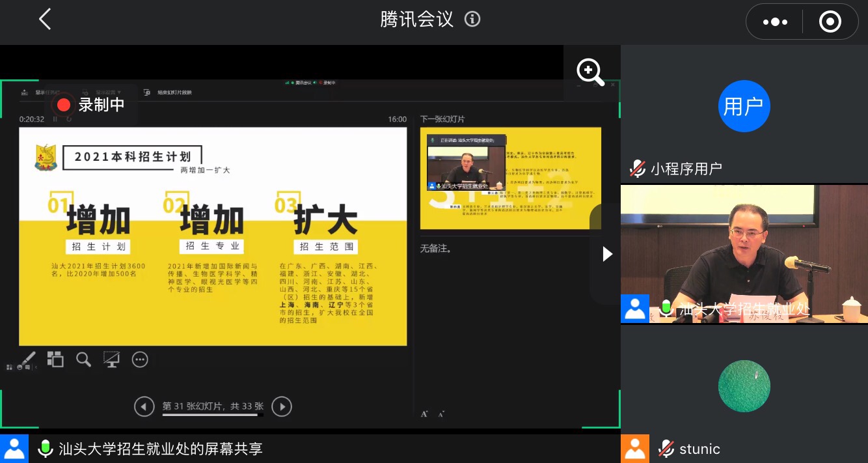Open more slideshow options ellipsis
The height and width of the screenshot is (463, 868).
click(x=140, y=359)
